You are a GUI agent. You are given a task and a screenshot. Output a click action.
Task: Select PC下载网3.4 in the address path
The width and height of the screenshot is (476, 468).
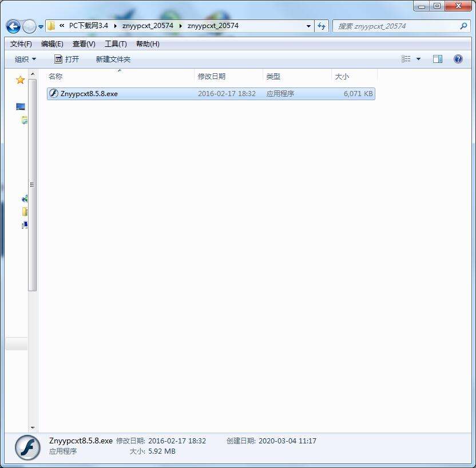tap(88, 26)
